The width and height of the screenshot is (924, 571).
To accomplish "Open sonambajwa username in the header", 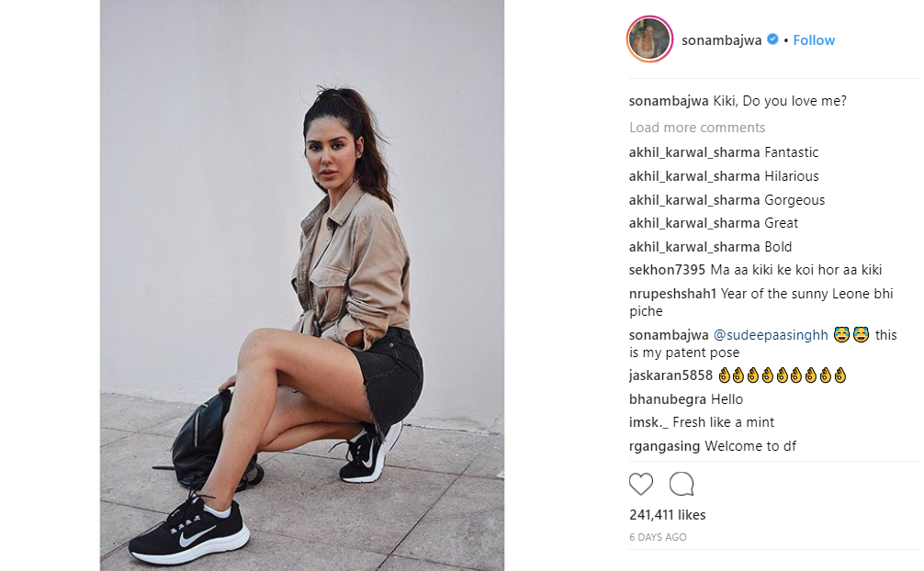I will point(721,40).
